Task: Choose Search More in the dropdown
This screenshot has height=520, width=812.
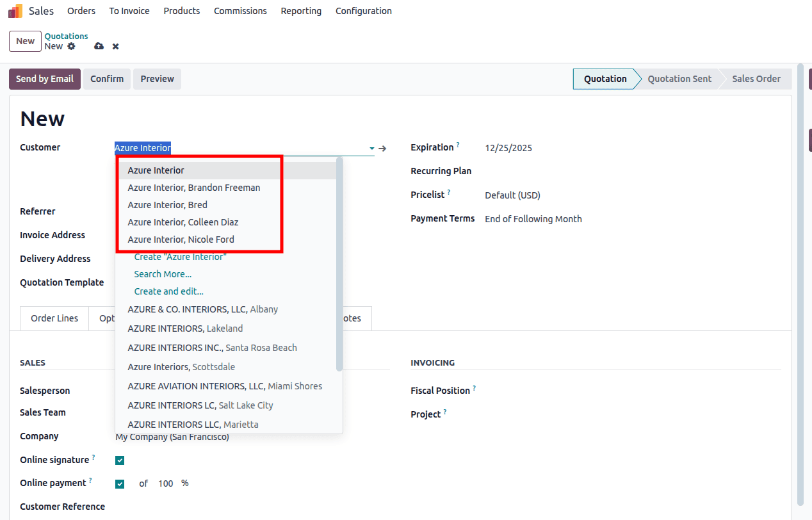Action: click(x=163, y=273)
